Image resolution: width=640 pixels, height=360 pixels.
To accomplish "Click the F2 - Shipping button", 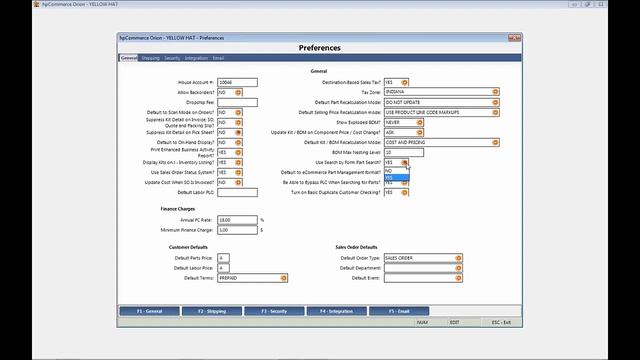I will [212, 311].
